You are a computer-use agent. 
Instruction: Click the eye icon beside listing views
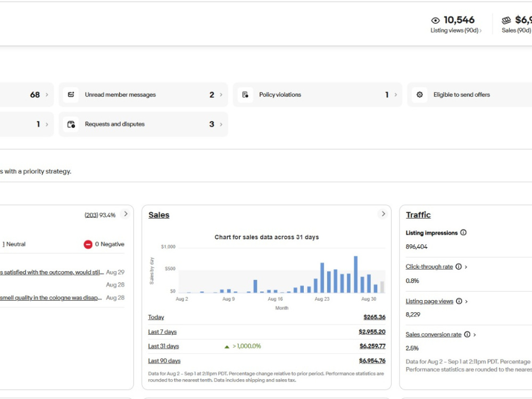[x=435, y=20]
